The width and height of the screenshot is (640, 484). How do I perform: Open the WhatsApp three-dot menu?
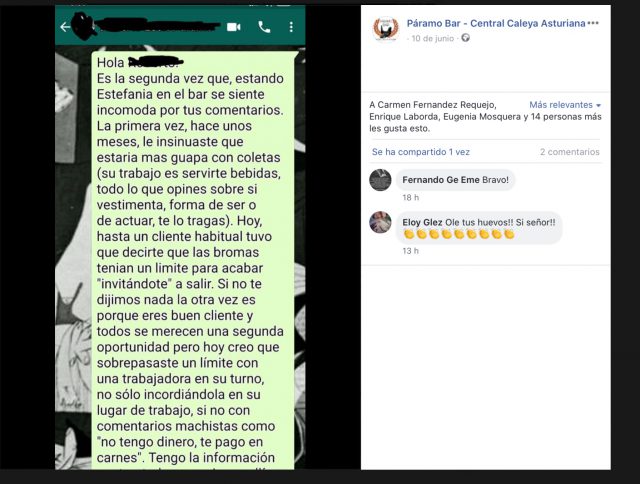(291, 27)
